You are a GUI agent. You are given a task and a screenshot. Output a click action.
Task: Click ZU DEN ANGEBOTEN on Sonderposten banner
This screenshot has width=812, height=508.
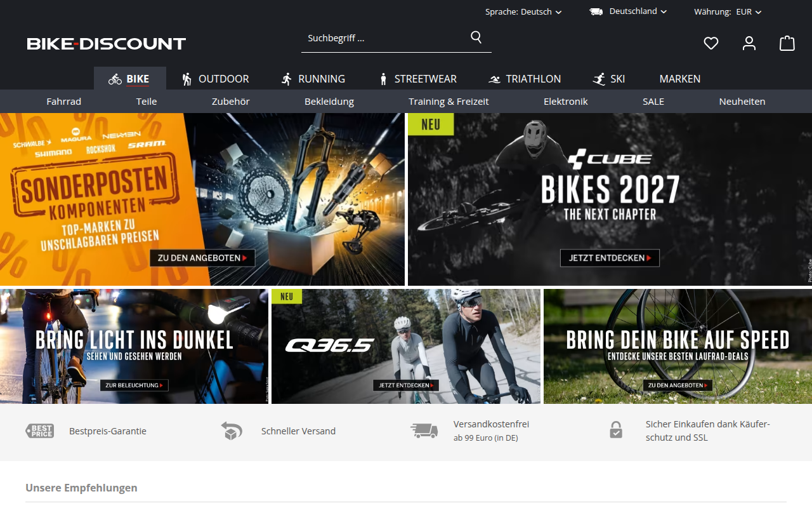coord(202,258)
